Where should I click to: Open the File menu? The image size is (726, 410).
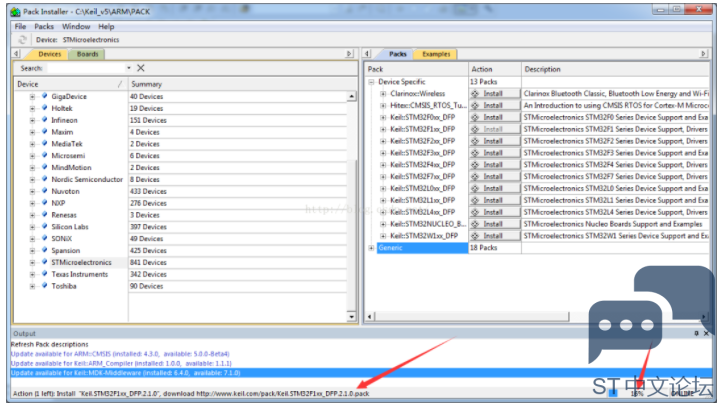20,26
